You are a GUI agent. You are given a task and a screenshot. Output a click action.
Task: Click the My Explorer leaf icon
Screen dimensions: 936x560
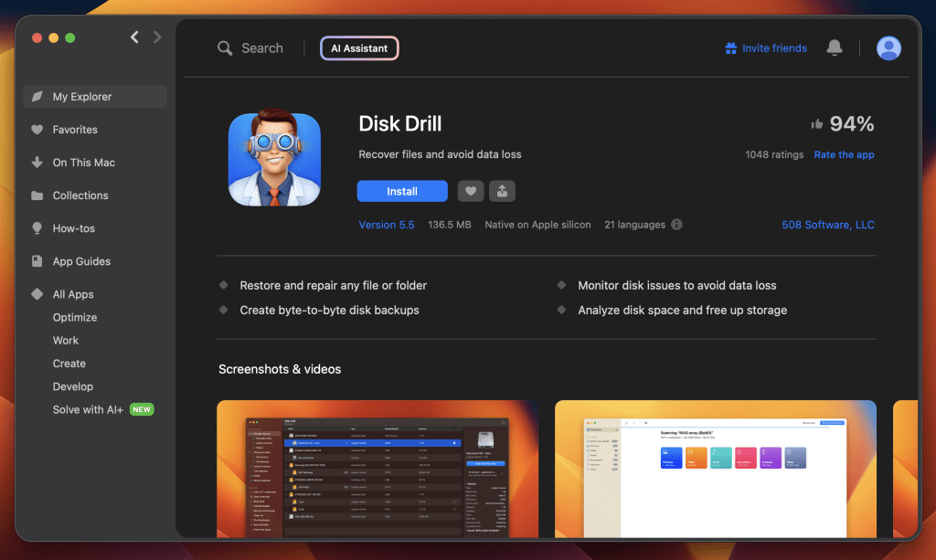pyautogui.click(x=37, y=97)
